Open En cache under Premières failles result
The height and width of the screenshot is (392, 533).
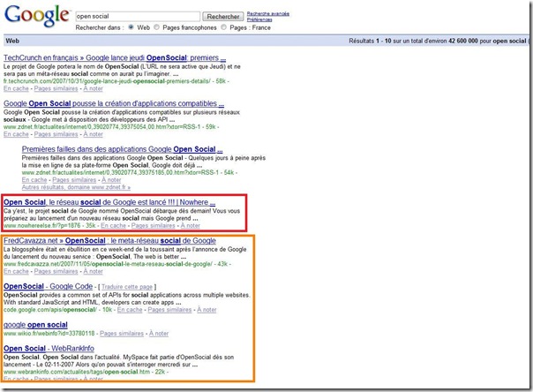[34, 180]
